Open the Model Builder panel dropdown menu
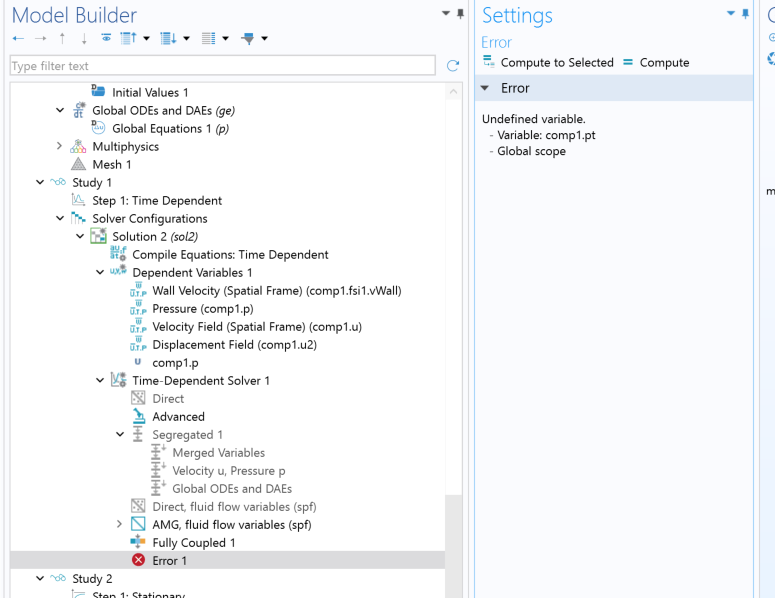The height and width of the screenshot is (598, 775). pos(446,14)
